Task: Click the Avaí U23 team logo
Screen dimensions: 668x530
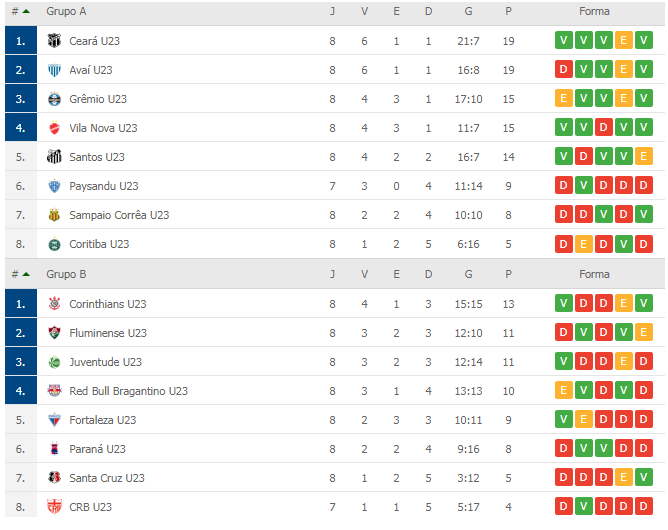Action: (x=54, y=70)
